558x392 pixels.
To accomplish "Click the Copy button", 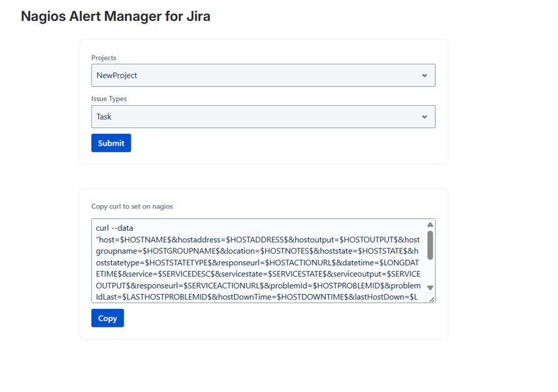I will coord(107,318).
